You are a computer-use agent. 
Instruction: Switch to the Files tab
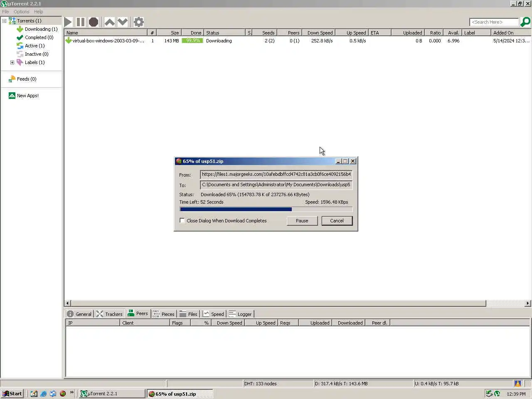188,314
